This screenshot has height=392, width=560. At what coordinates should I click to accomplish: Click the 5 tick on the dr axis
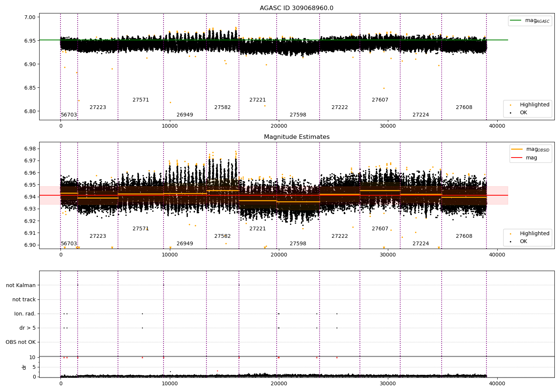point(34,367)
